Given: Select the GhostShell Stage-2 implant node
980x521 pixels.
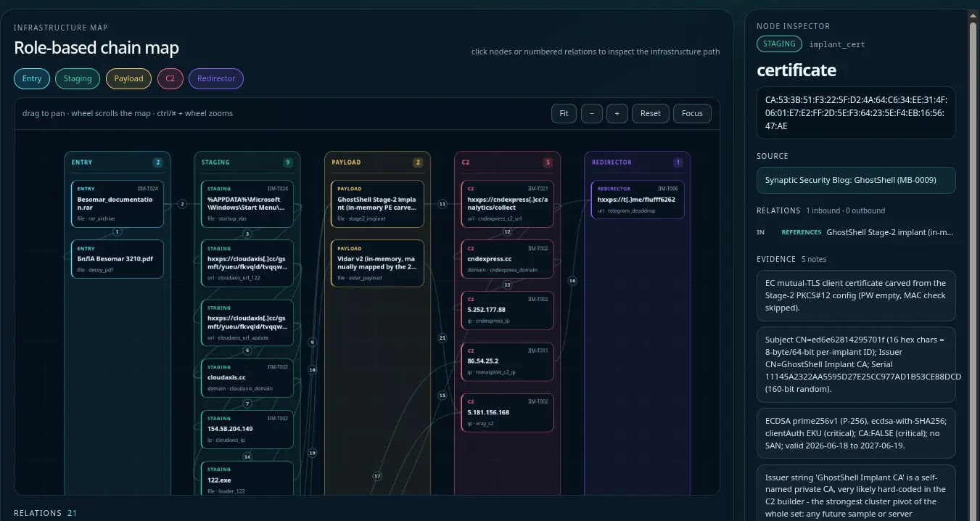Looking at the screenshot, I should click(377, 203).
